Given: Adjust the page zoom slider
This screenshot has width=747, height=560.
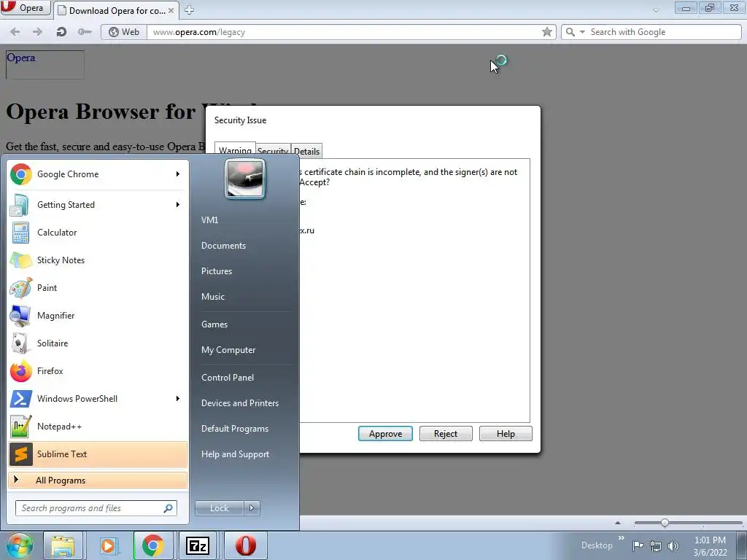Looking at the screenshot, I should tap(665, 523).
